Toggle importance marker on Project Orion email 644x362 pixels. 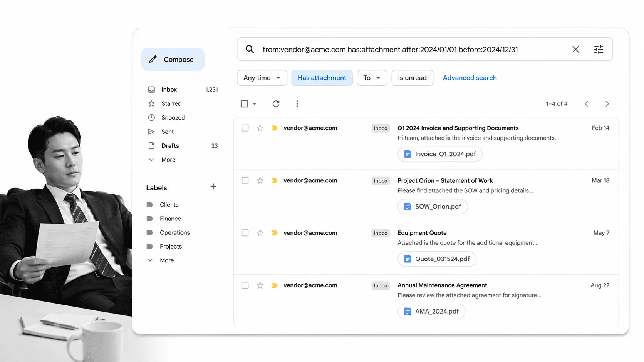click(275, 180)
